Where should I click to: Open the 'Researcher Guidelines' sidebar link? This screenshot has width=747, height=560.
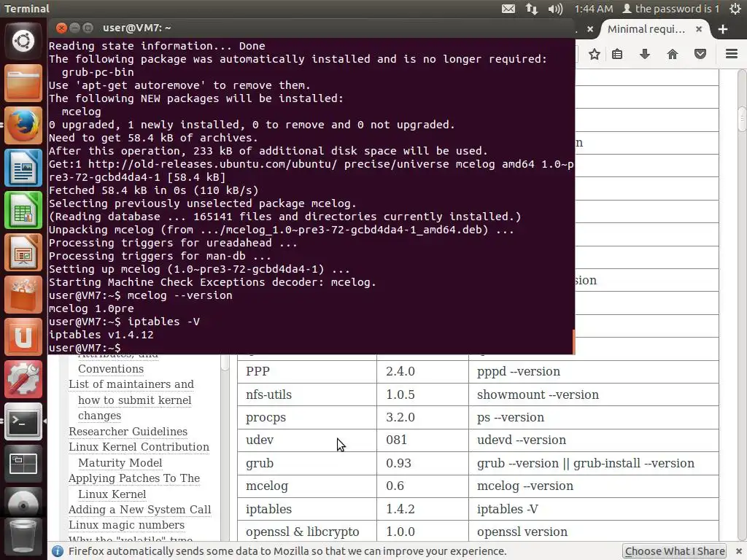point(128,432)
